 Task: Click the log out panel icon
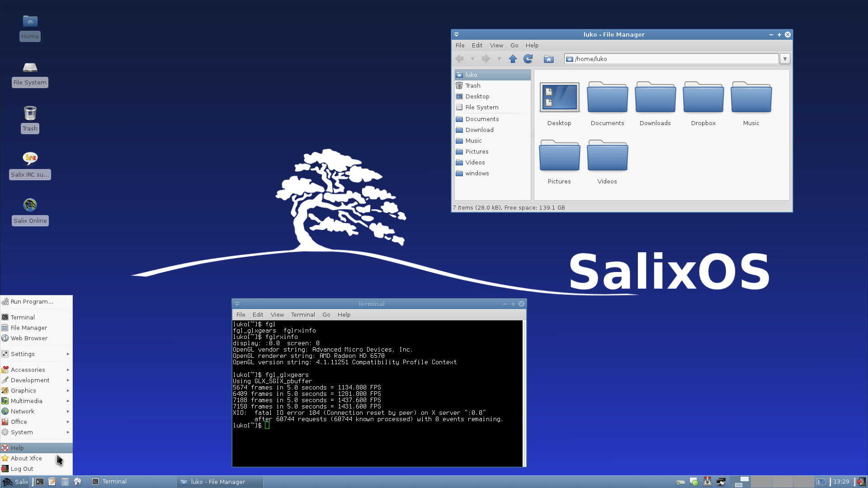pos(860,482)
